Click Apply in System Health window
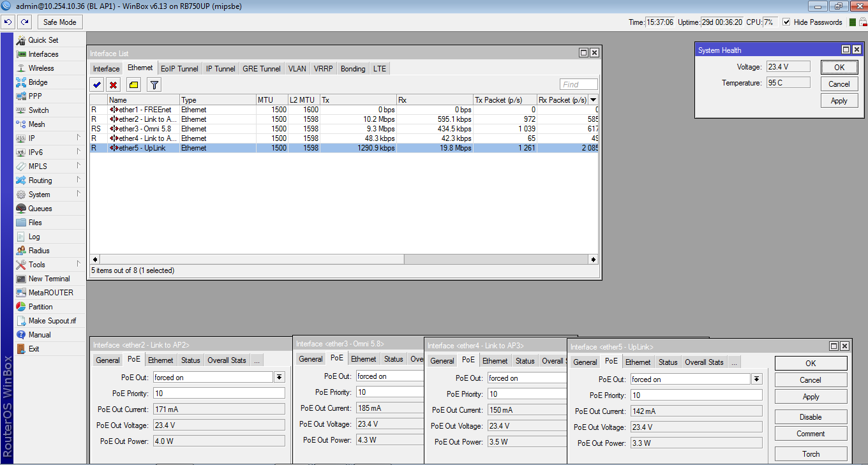 pyautogui.click(x=839, y=101)
